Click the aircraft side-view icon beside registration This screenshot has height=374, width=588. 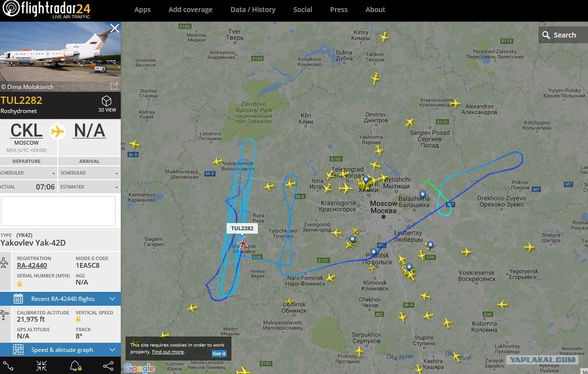click(4, 262)
